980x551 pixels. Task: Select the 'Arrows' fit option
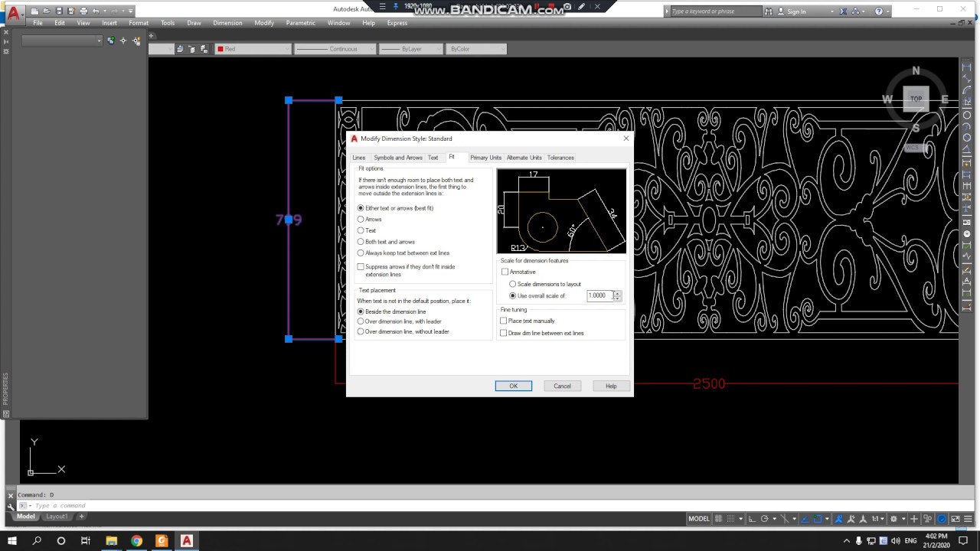coord(370,220)
